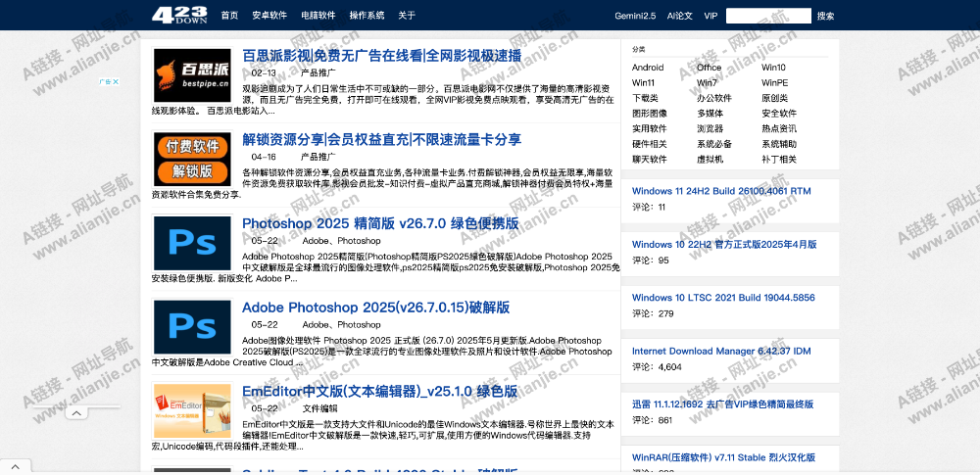Viewport: 980px width, 475px height.
Task: Open EmEditor中文版 v25.1.0 绿色版 title
Action: [379, 391]
